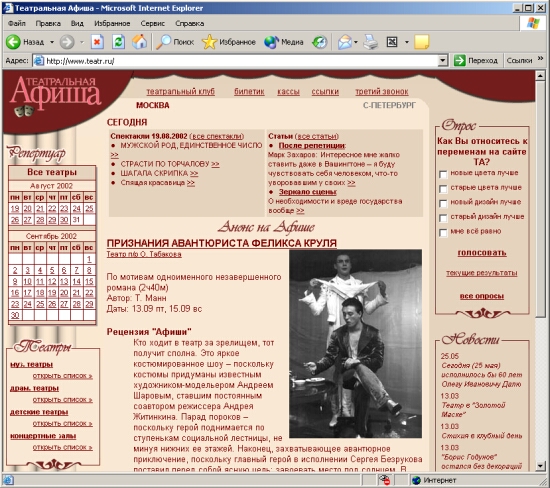Viewport: 550px width, 488px height.
Task: Click the status bar page icon
Action: click(x=8, y=480)
